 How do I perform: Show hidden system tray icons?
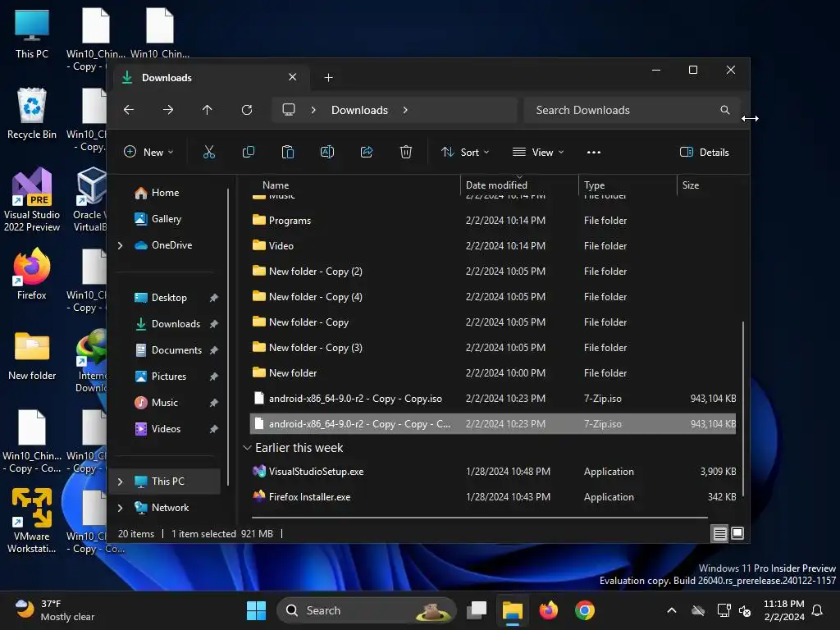point(671,610)
